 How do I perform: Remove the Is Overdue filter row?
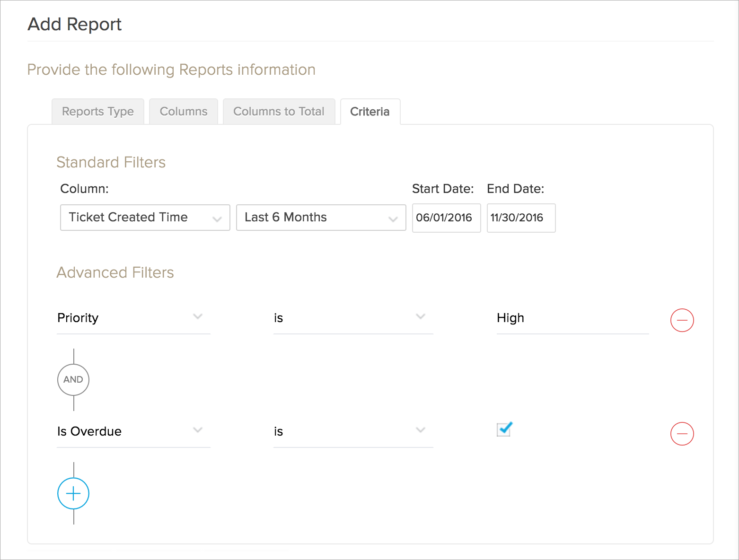682,434
